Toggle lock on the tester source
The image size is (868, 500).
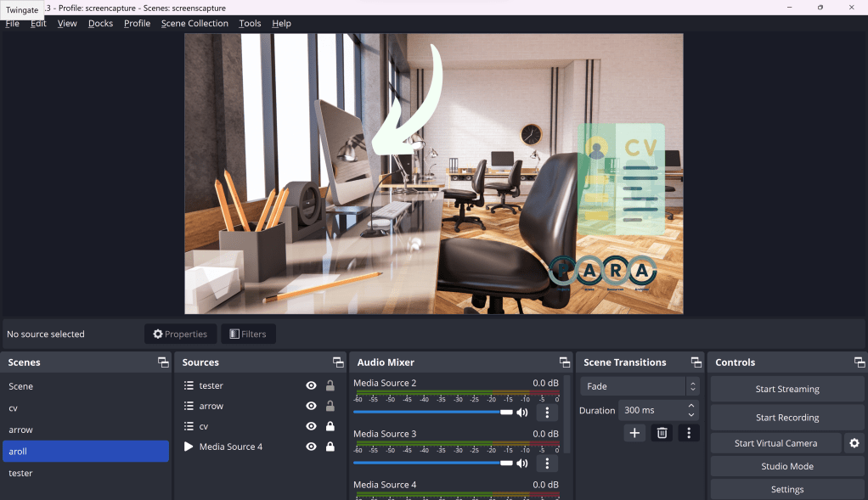pos(330,385)
